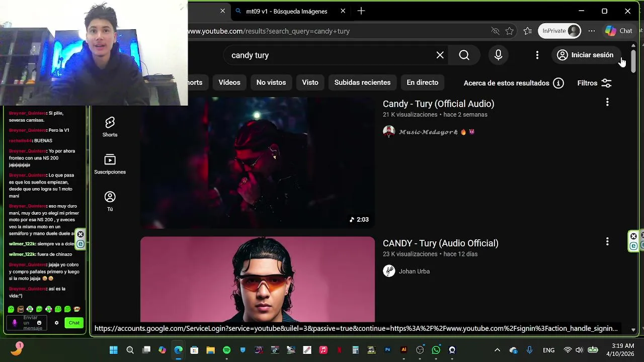The image size is (644, 362).
Task: Add this page to favorites star
Action: (x=510, y=31)
